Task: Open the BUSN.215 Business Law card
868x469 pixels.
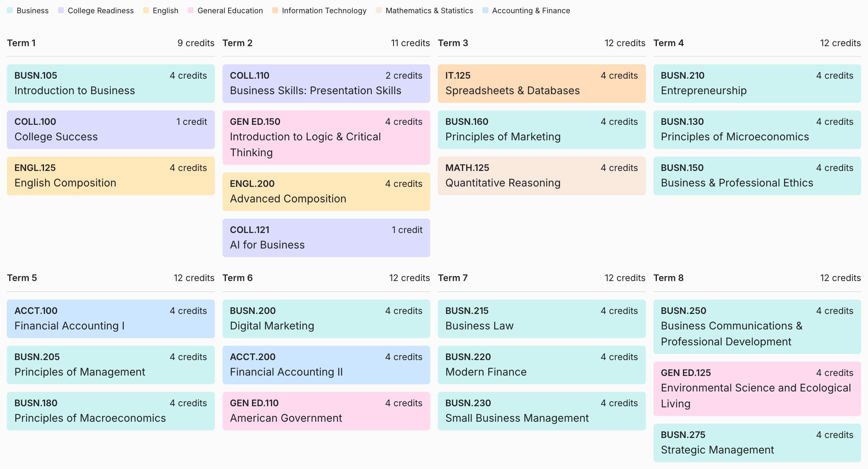Action: (x=542, y=318)
